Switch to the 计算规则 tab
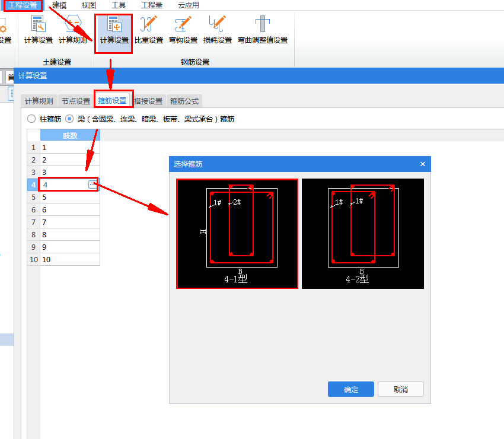The image size is (504, 439). (x=39, y=101)
